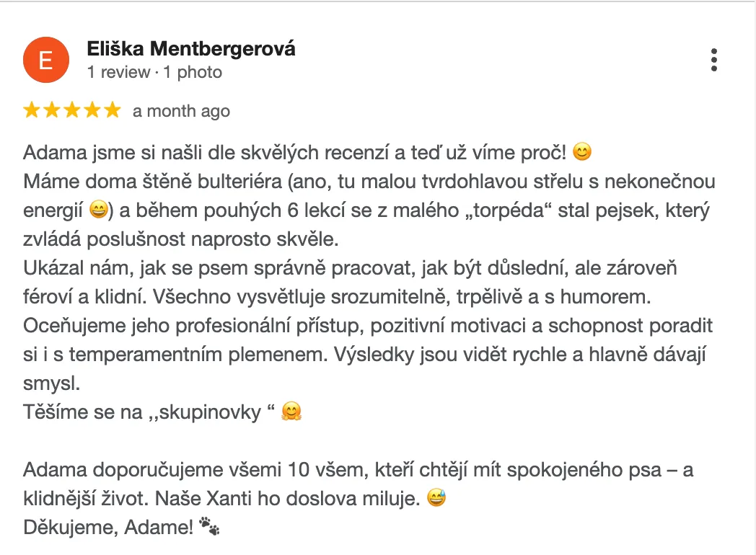Click the hugging emoji after "skupinovky"
Image resolution: width=756 pixels, height=555 pixels.
point(291,412)
